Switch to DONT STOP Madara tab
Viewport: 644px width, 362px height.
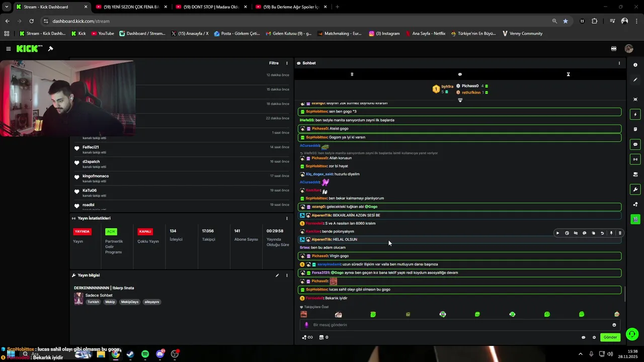(211, 7)
